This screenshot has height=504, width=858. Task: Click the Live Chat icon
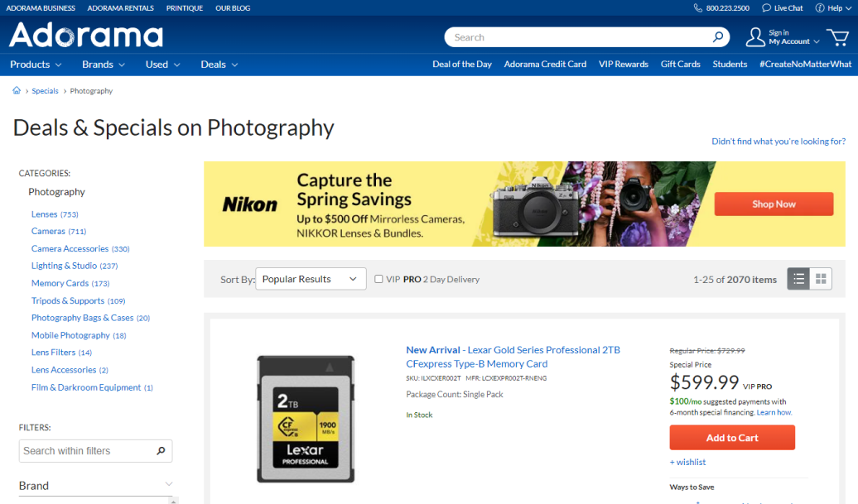tap(767, 8)
